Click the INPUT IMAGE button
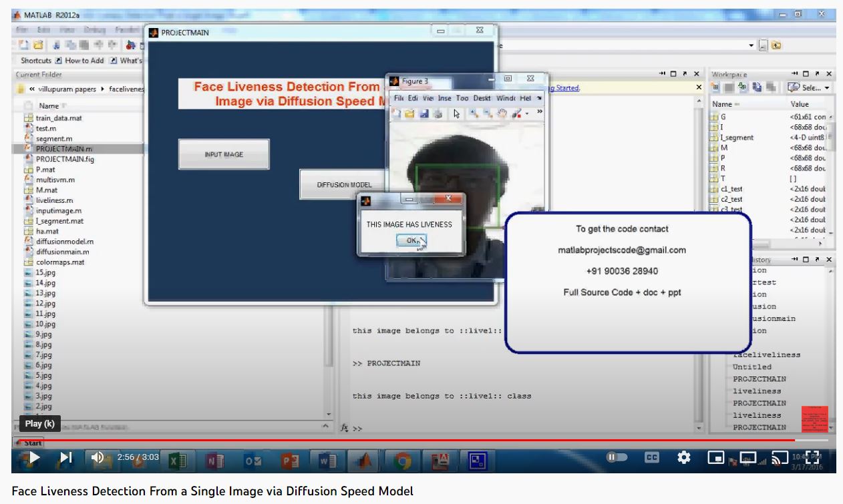The height and width of the screenshot is (504, 843). tap(224, 154)
